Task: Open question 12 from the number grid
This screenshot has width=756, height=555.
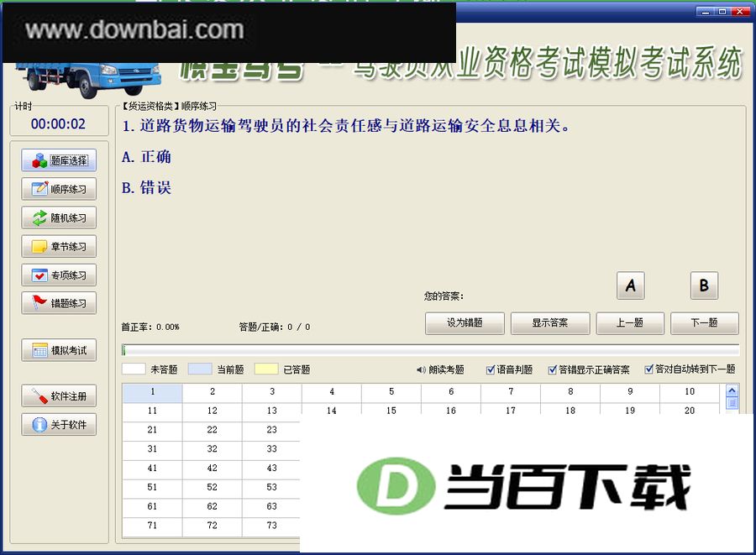Action: click(x=213, y=411)
